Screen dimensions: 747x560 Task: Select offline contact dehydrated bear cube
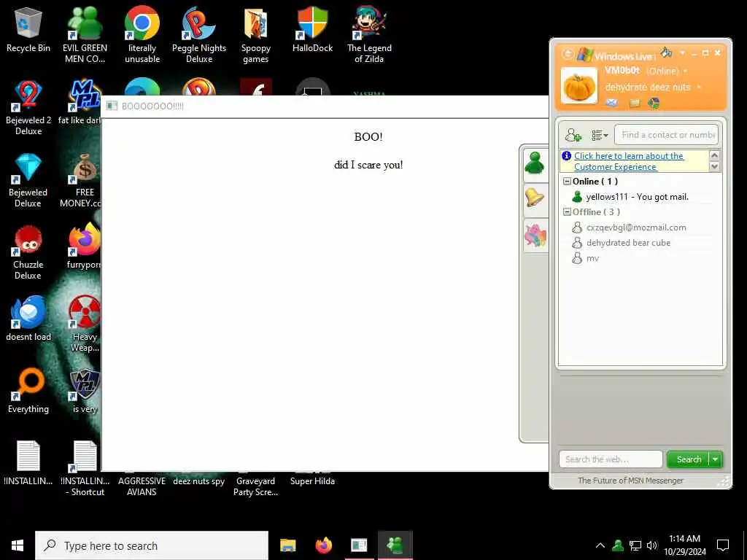coord(628,243)
